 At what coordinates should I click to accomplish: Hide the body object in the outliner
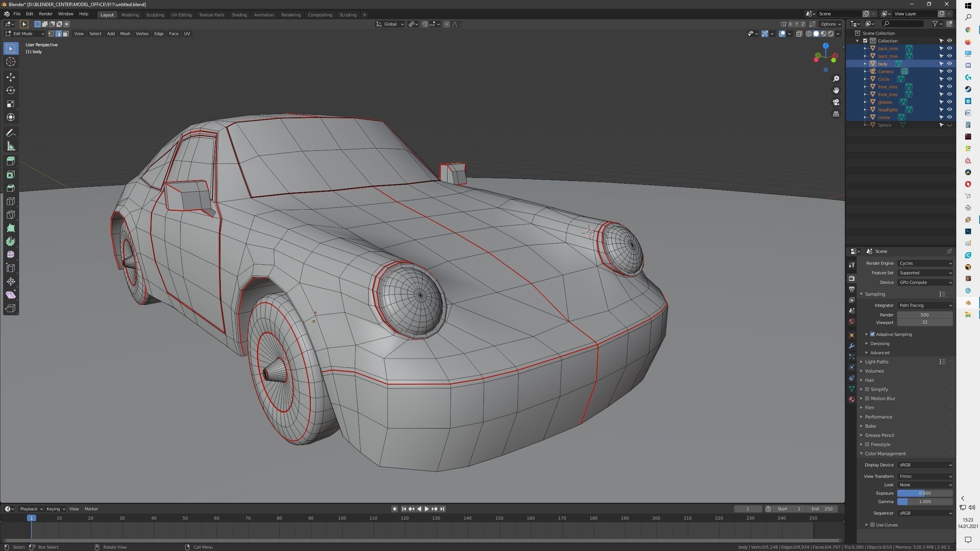click(950, 64)
